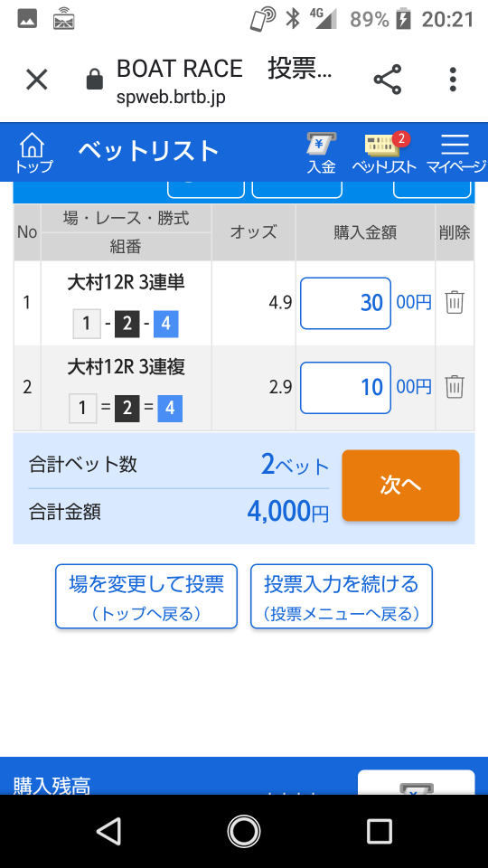Tap boat number 4 in 3連単 row
The image size is (488, 868).
(166, 325)
